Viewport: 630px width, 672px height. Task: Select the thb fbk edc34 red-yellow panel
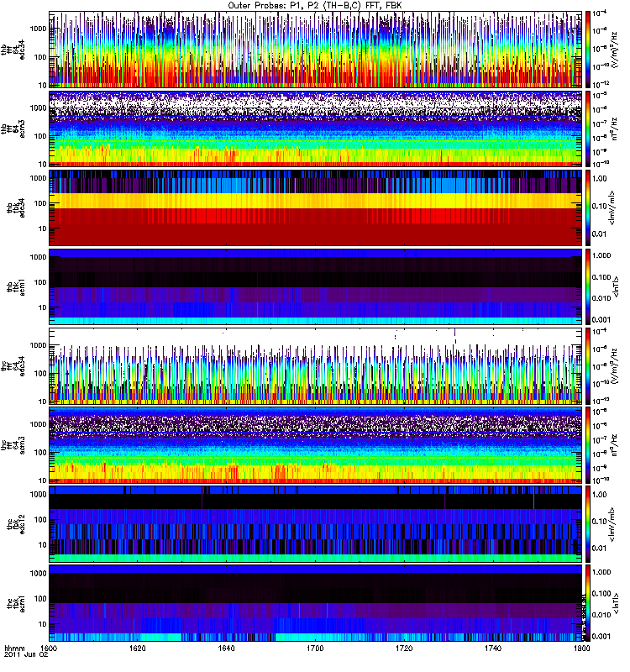(315, 207)
